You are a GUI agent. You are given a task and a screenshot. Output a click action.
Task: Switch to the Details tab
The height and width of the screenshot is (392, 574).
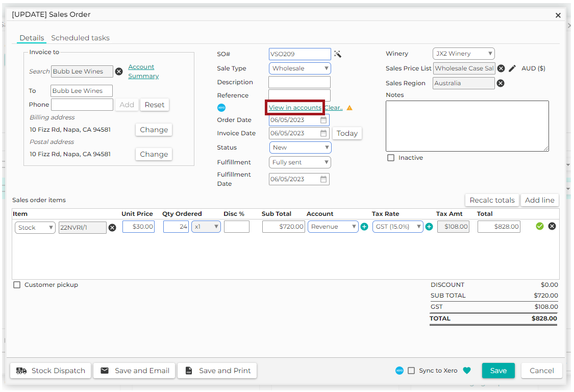[32, 38]
